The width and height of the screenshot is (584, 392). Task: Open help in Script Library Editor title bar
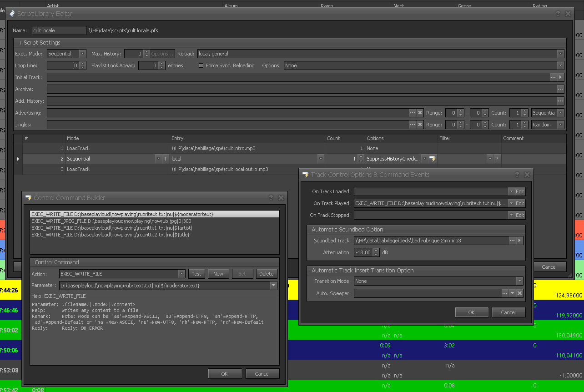coord(558,14)
